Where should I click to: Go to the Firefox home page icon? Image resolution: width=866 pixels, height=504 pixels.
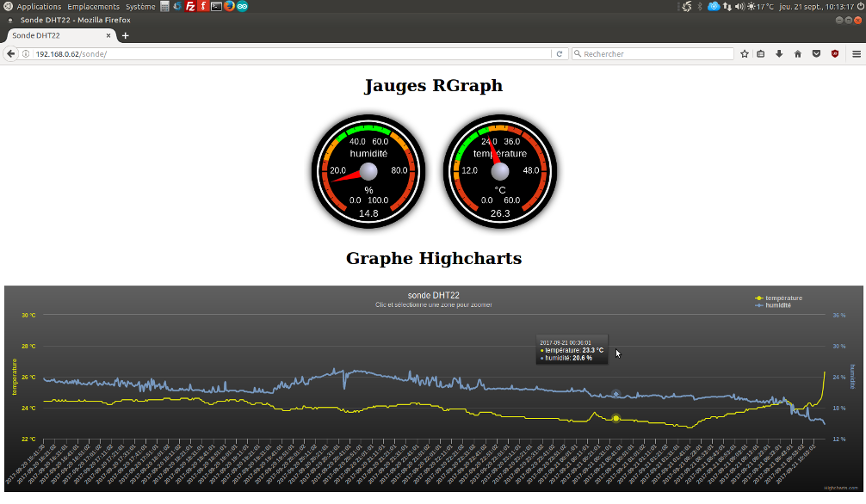[x=797, y=53]
